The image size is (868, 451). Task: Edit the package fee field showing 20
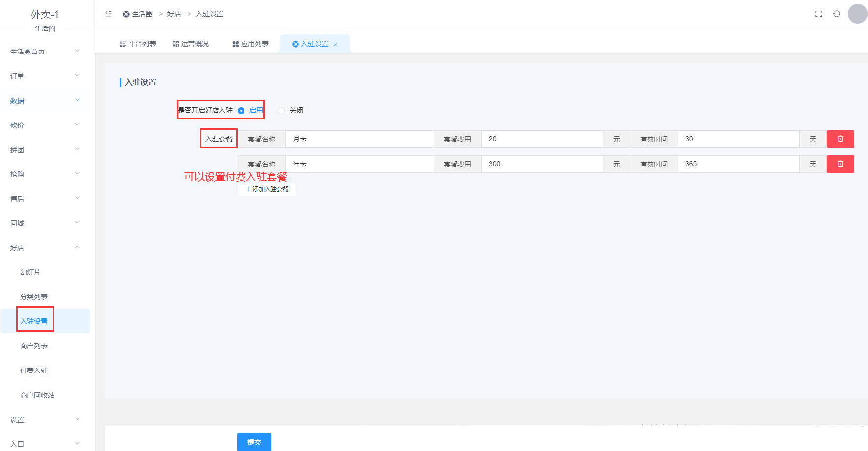point(542,139)
